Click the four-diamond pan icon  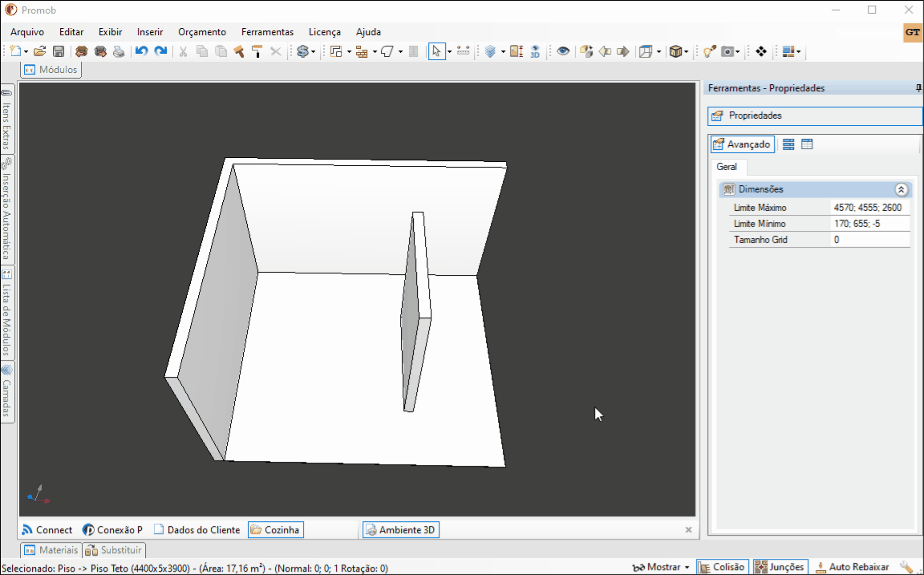(760, 51)
